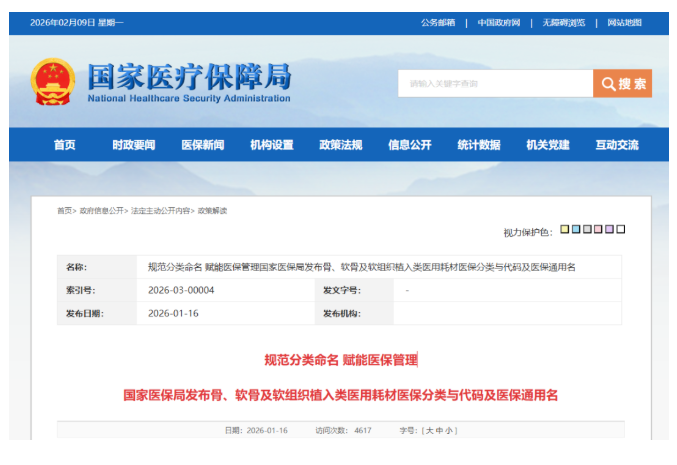This screenshot has width=677, height=465.
Task: Set font size to 大 (large)
Action: tap(429, 431)
